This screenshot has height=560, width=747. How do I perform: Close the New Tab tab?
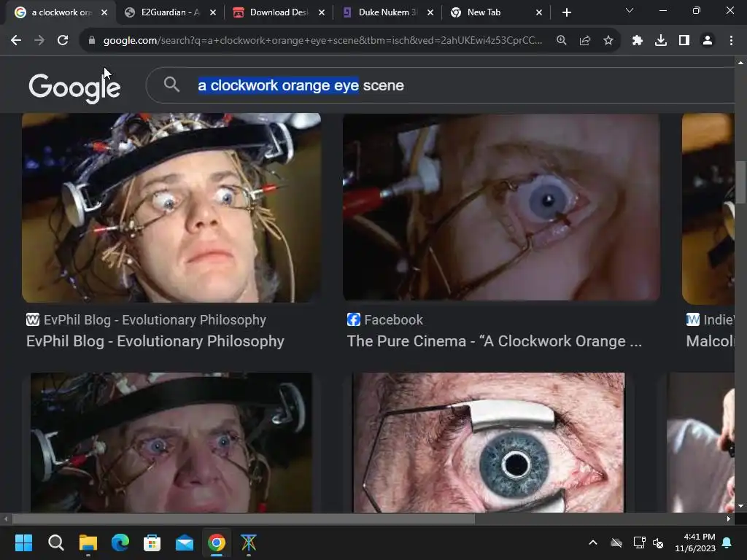[539, 12]
